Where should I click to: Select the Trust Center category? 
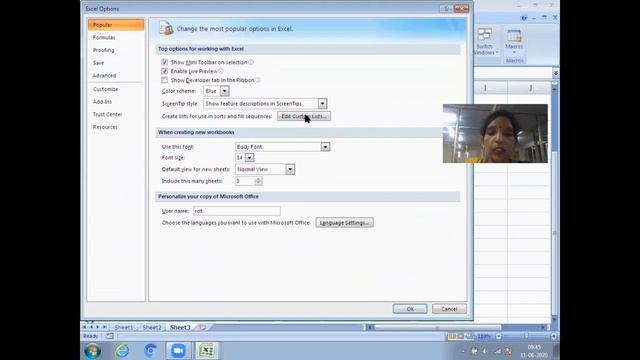[x=116, y=114]
